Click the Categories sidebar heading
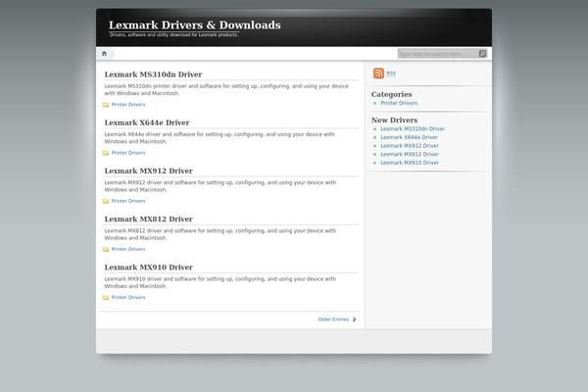The image size is (588, 392). [x=391, y=94]
